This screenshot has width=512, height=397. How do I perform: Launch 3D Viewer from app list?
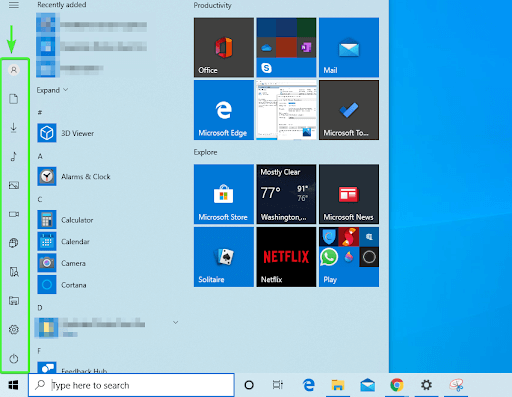tap(66, 133)
